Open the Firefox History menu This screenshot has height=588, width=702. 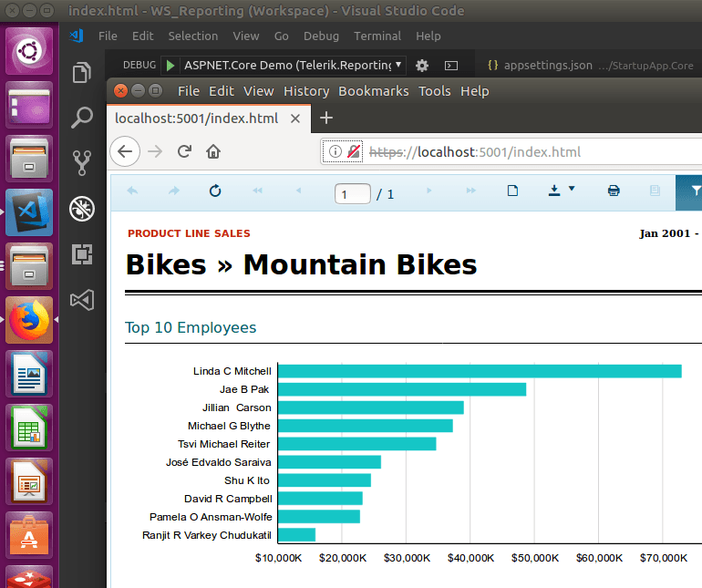pos(306,91)
